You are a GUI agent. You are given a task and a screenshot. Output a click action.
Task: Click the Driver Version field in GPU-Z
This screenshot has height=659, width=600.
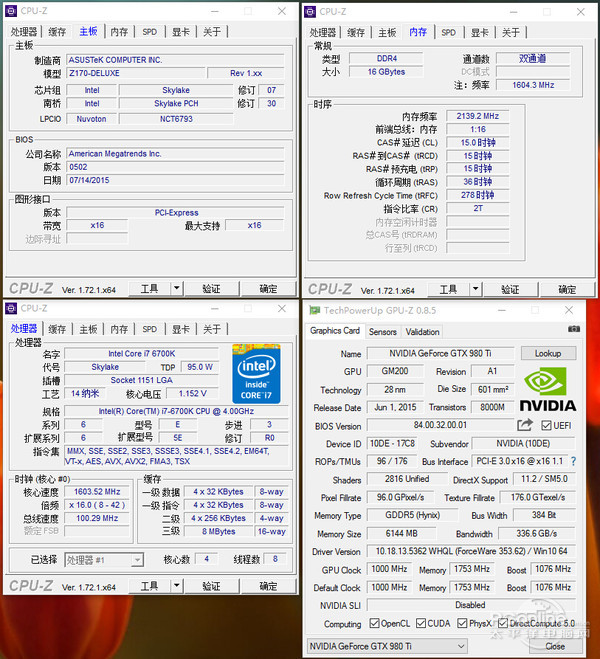(x=471, y=551)
